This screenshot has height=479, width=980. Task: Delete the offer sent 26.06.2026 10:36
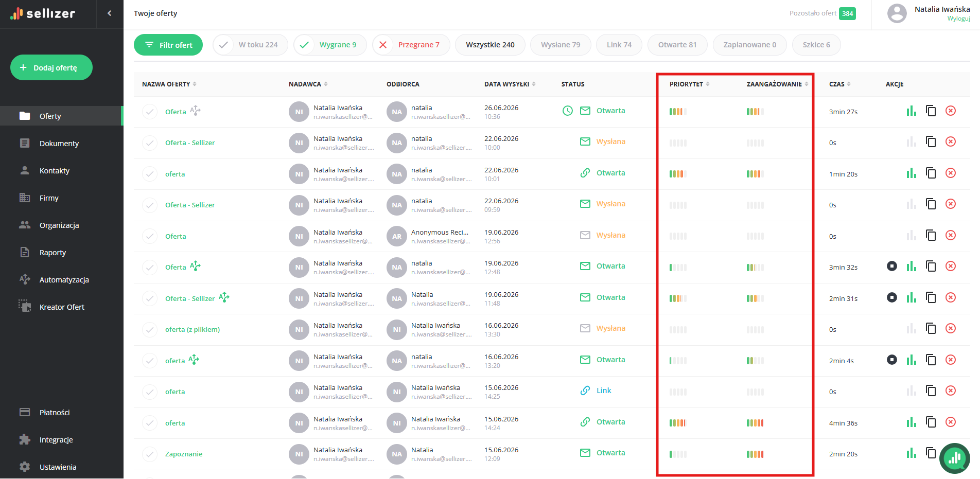click(x=951, y=111)
